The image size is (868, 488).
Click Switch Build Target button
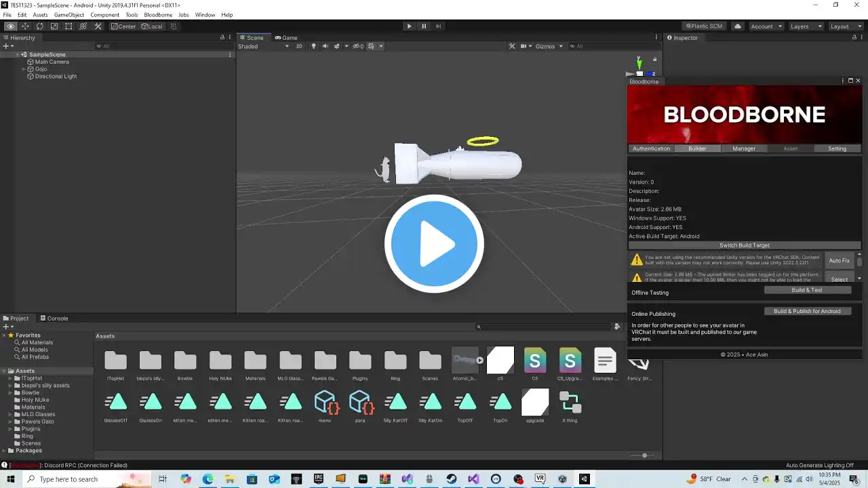click(745, 245)
